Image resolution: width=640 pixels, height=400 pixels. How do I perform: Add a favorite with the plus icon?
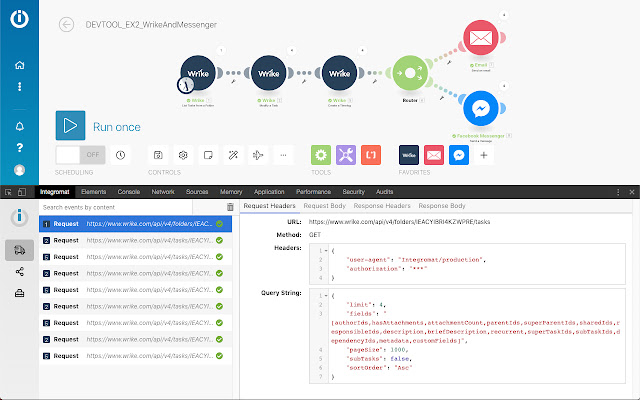pos(484,155)
